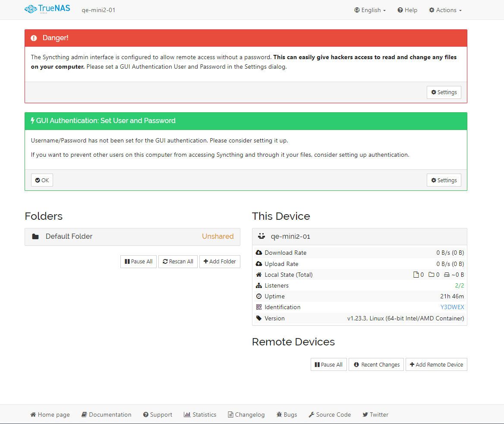
Task: Click the TrueNAS logo
Action: (47, 9)
